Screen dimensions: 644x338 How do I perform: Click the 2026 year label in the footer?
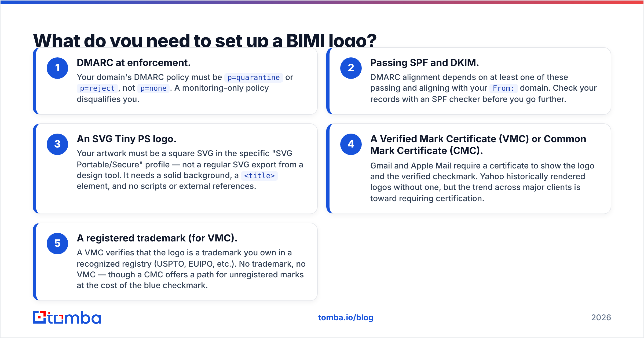[601, 318]
